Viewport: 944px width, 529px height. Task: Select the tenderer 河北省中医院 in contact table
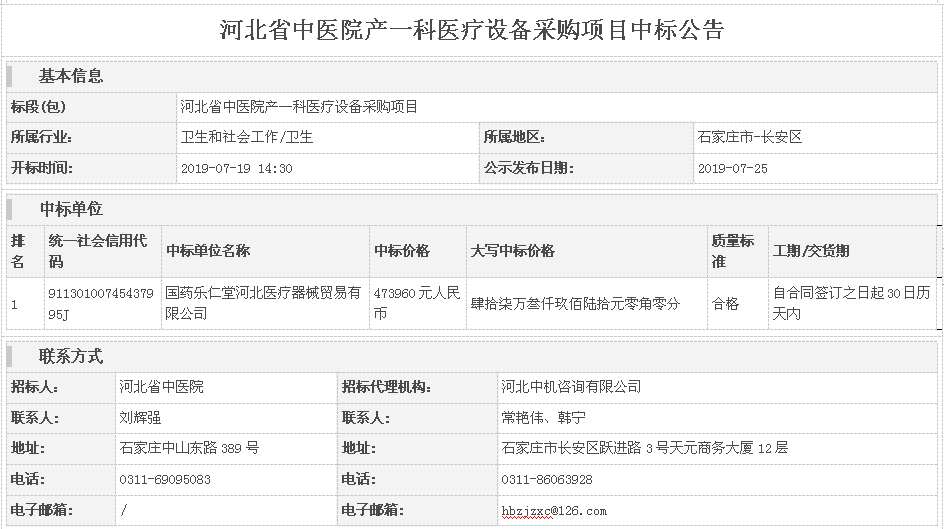click(161, 387)
